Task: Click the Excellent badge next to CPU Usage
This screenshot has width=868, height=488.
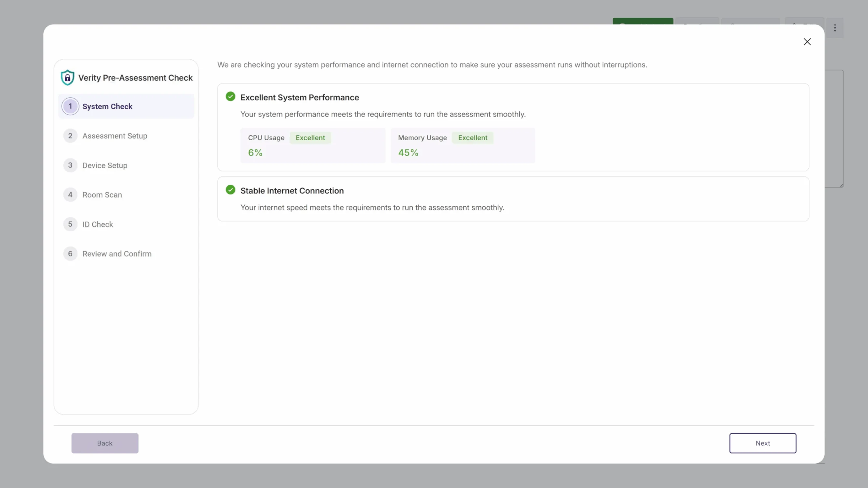Action: tap(310, 138)
